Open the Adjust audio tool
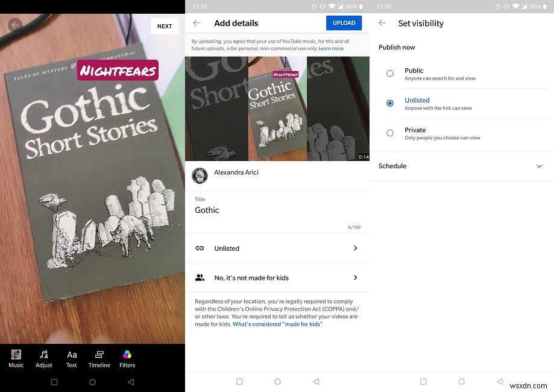 44,359
